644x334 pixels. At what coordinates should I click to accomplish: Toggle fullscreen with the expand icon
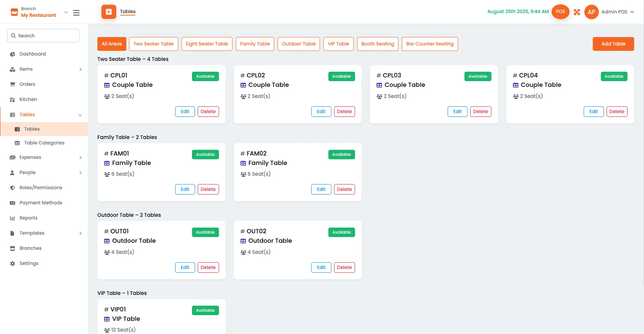577,12
